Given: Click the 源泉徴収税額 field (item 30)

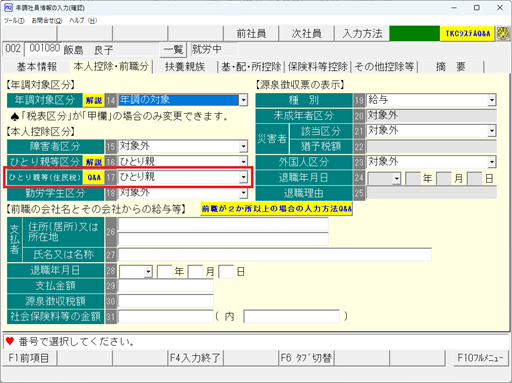Looking at the screenshot, I should (x=166, y=301).
